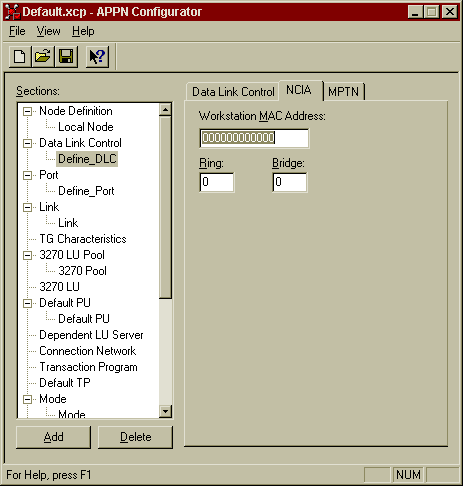463x486 pixels.
Task: Collapse the Node Definition tree node
Action: tap(27, 111)
